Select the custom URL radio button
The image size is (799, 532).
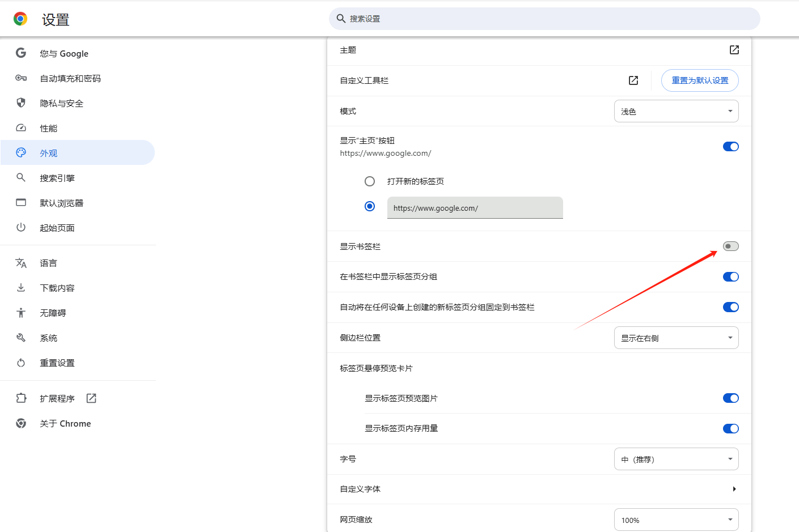pyautogui.click(x=370, y=206)
